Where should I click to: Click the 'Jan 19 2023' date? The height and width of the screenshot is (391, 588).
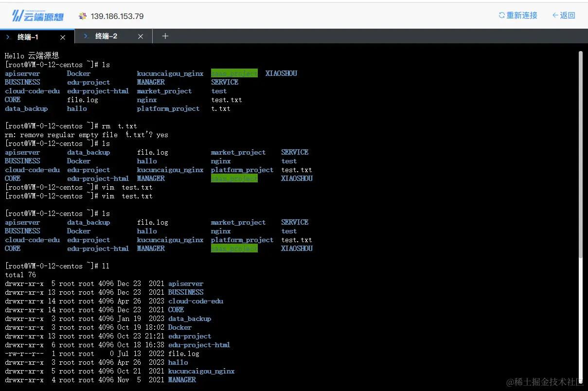(x=141, y=319)
